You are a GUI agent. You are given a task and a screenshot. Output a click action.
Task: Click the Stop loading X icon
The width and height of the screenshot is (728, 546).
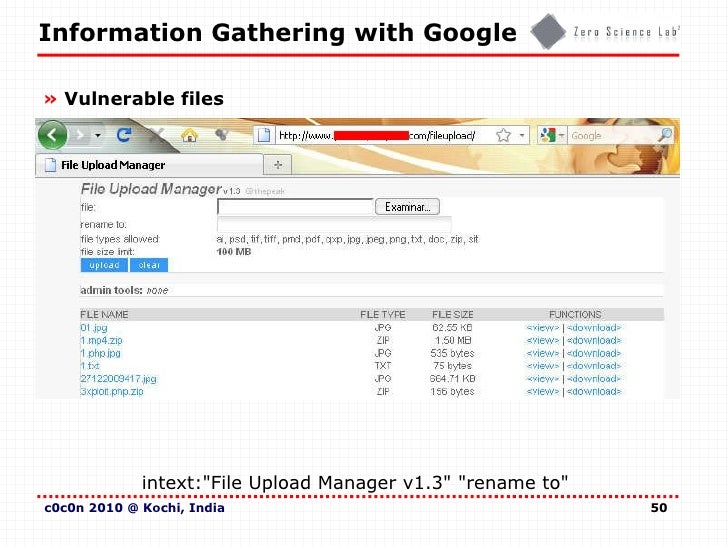click(x=156, y=135)
